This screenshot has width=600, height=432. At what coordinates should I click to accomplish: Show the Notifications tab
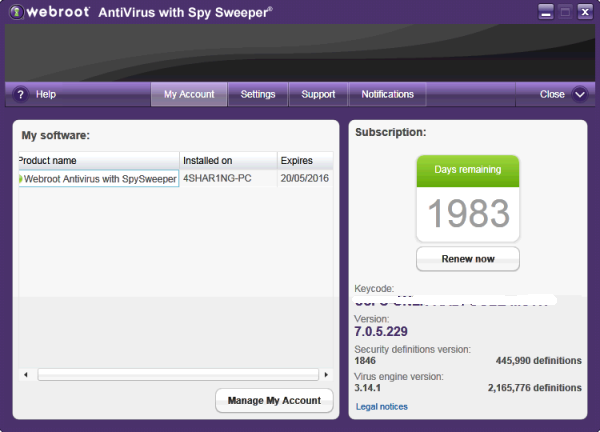tap(387, 94)
